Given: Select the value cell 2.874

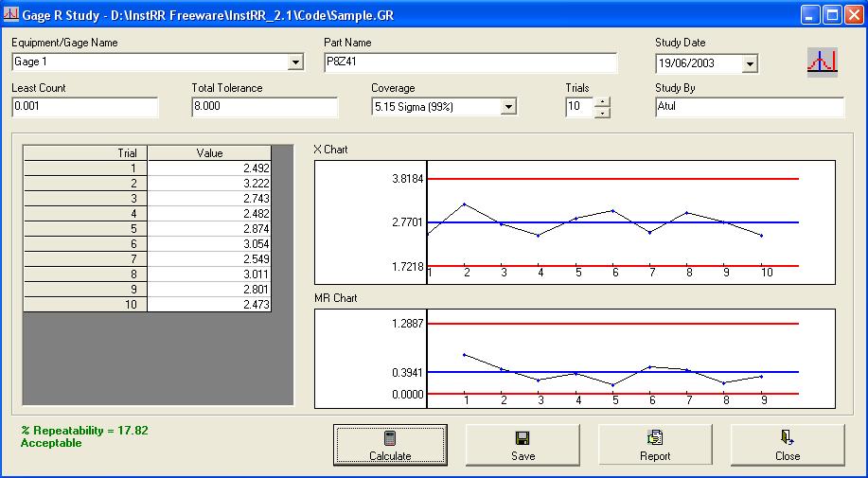Looking at the screenshot, I should pos(209,229).
